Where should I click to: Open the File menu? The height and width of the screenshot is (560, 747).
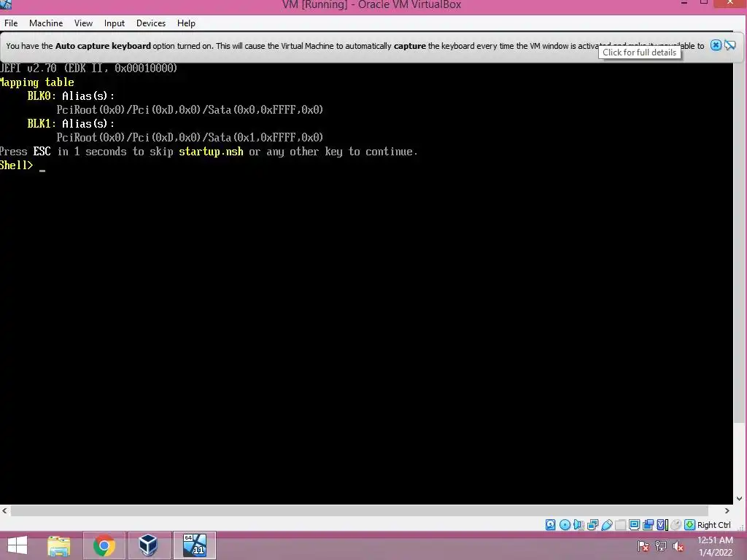(11, 23)
